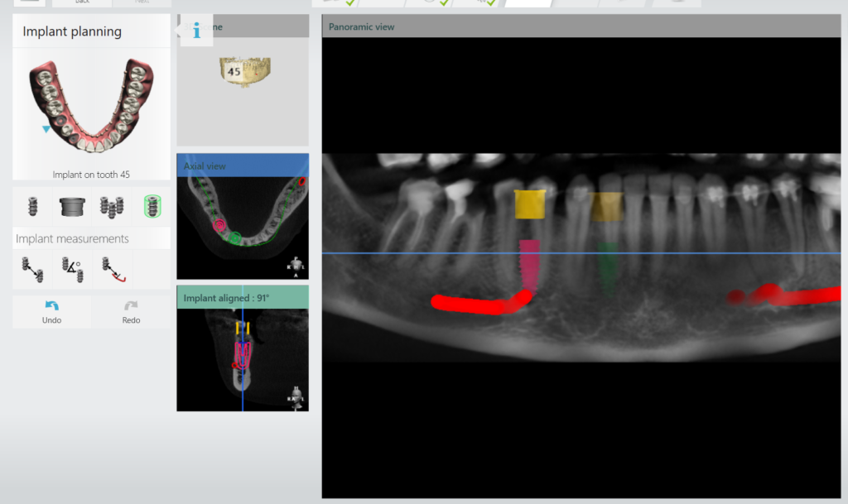Click the sleeve component icon
This screenshot has width=848, height=504.
click(x=73, y=206)
